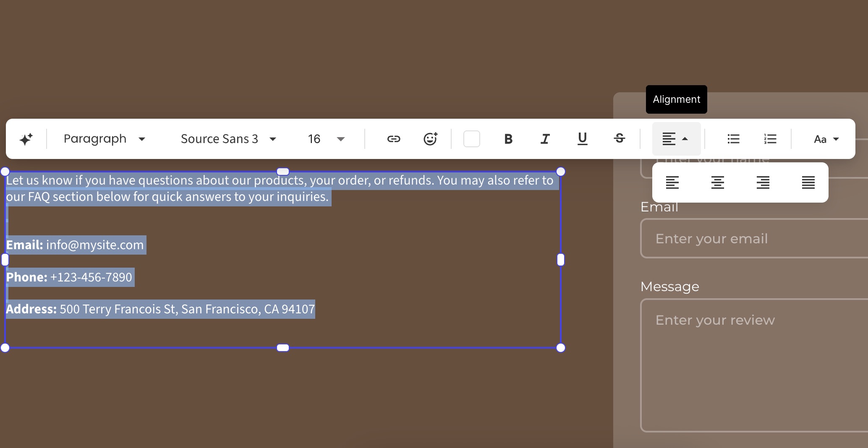Click the Enter your review message box
The image size is (868, 448).
pos(754,365)
